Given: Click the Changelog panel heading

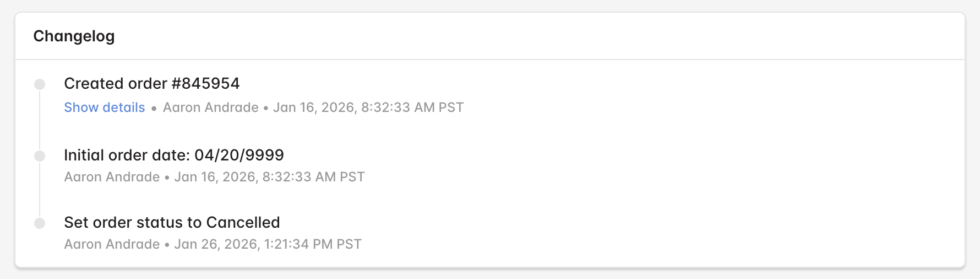Looking at the screenshot, I should tap(74, 36).
